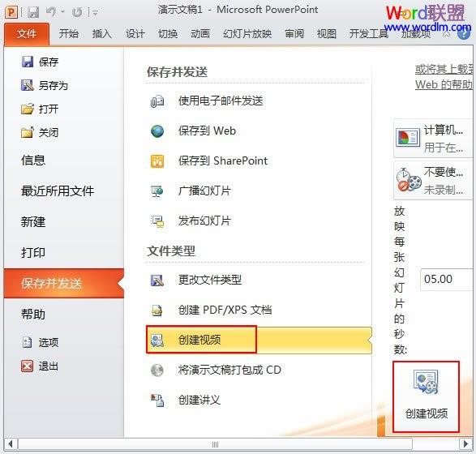Open the Web upload help link
The height and width of the screenshot is (454, 476).
(444, 77)
